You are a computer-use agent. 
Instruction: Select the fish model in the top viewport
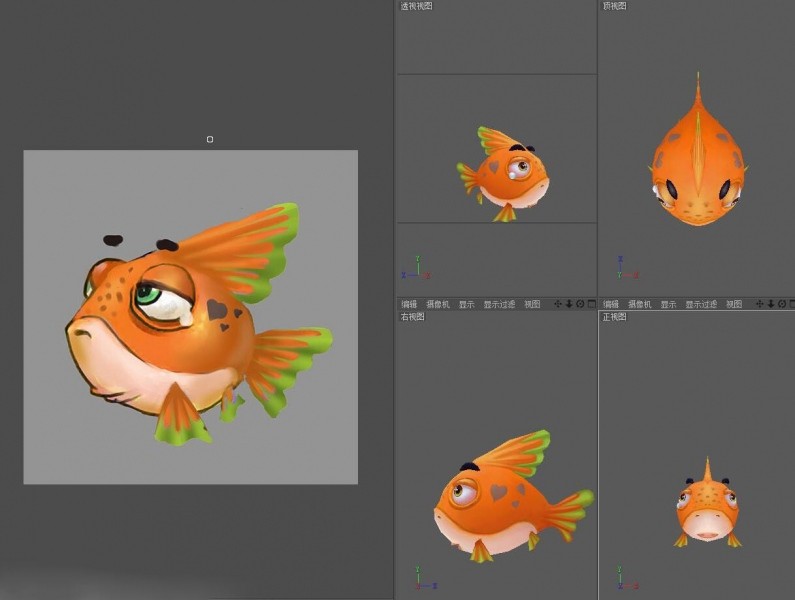coord(698,170)
